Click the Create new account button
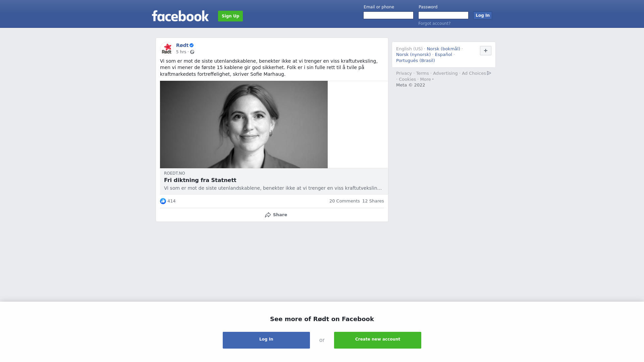The height and width of the screenshot is (362, 644). 378,340
